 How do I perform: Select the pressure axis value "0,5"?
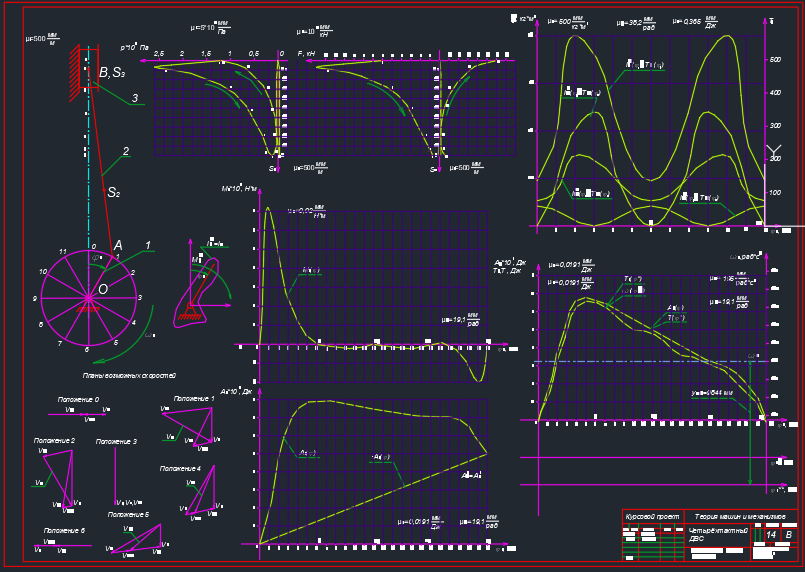pos(254,53)
